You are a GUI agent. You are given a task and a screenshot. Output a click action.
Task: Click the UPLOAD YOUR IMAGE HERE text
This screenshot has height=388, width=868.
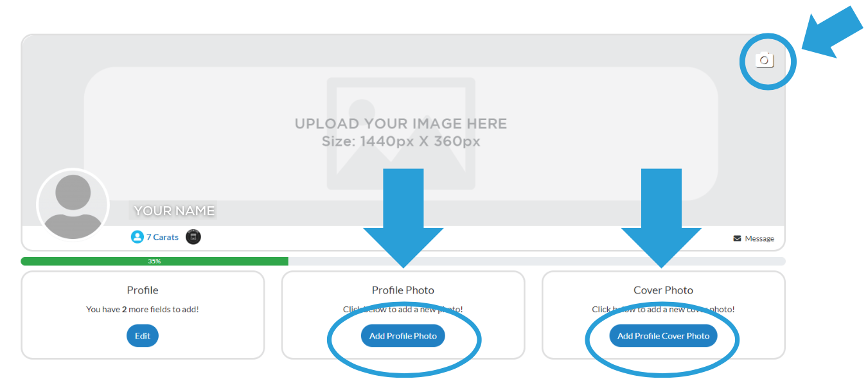click(400, 124)
